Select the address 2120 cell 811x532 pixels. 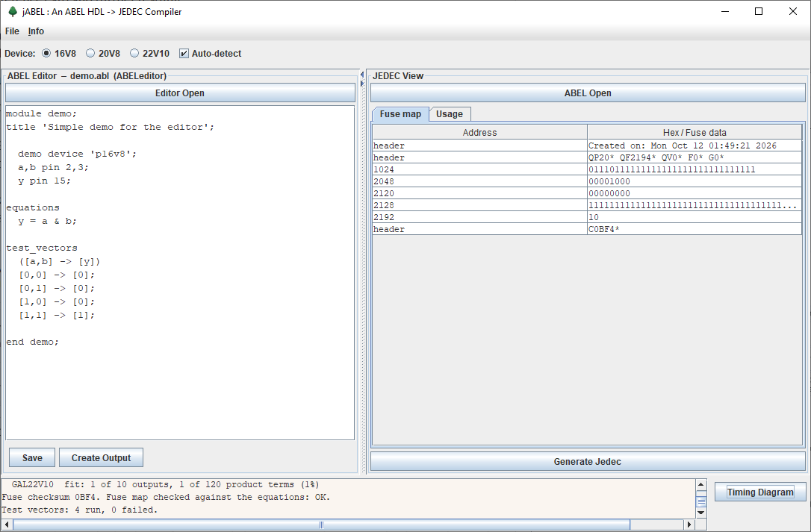pyautogui.click(x=479, y=193)
